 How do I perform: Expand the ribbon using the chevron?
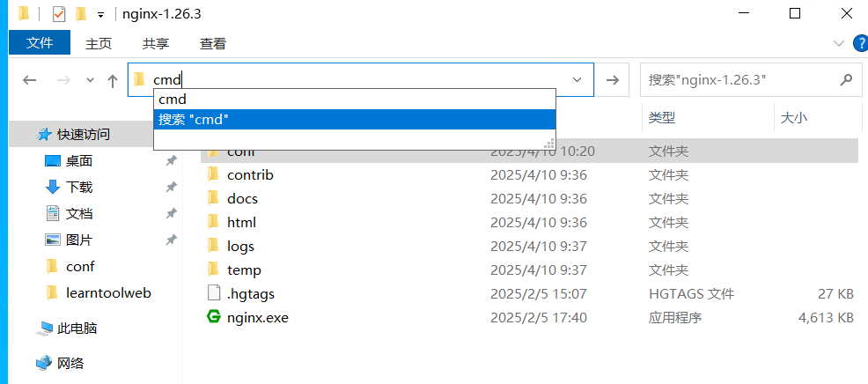(x=838, y=43)
